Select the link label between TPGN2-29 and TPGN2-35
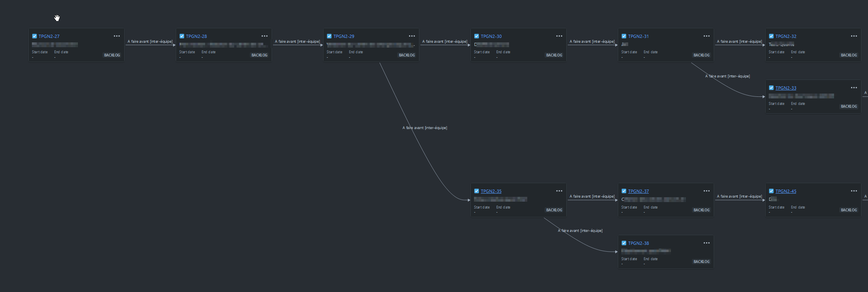 (425, 128)
